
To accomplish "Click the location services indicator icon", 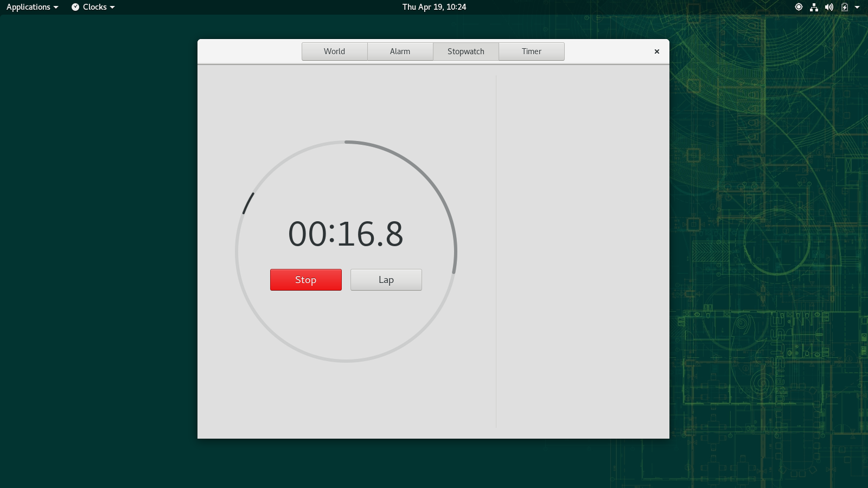I will [x=799, y=7].
